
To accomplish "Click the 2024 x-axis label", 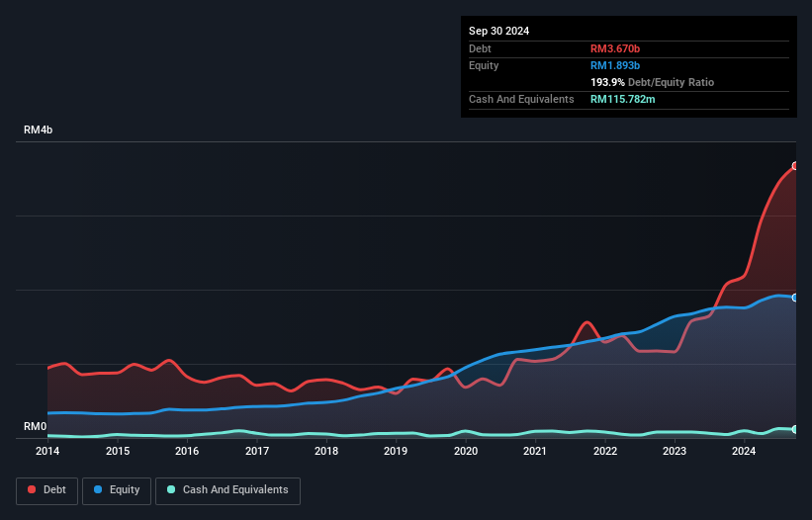I will pos(744,451).
